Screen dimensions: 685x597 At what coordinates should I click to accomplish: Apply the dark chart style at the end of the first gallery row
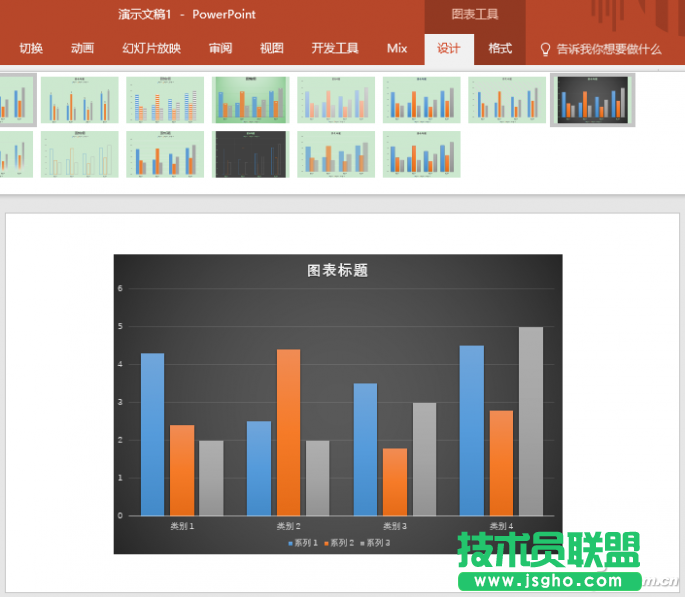pyautogui.click(x=592, y=100)
